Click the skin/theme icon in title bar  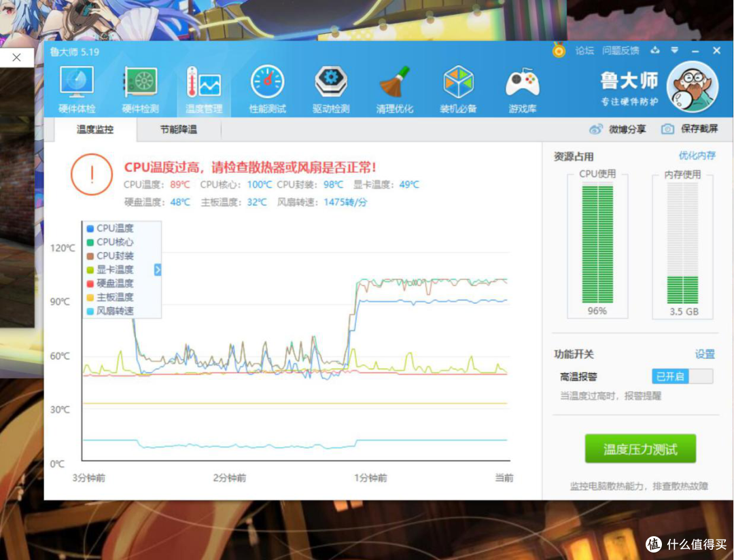655,50
